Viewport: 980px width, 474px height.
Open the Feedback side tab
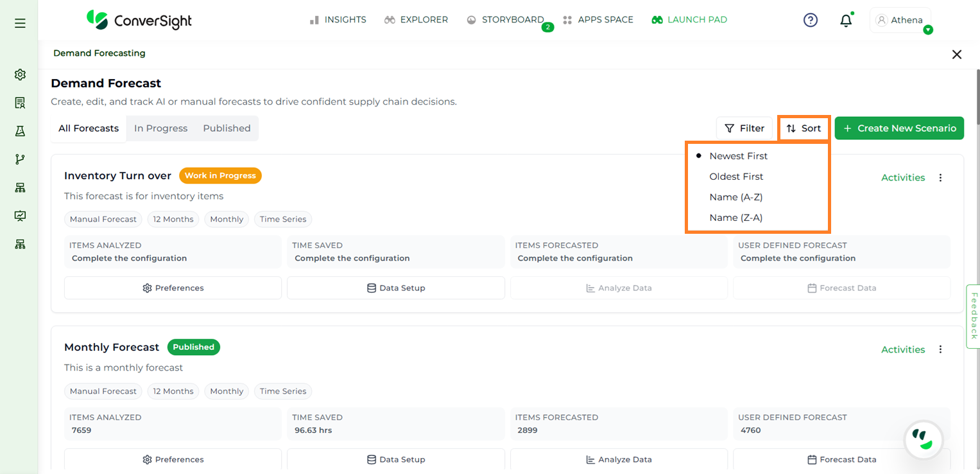(973, 316)
